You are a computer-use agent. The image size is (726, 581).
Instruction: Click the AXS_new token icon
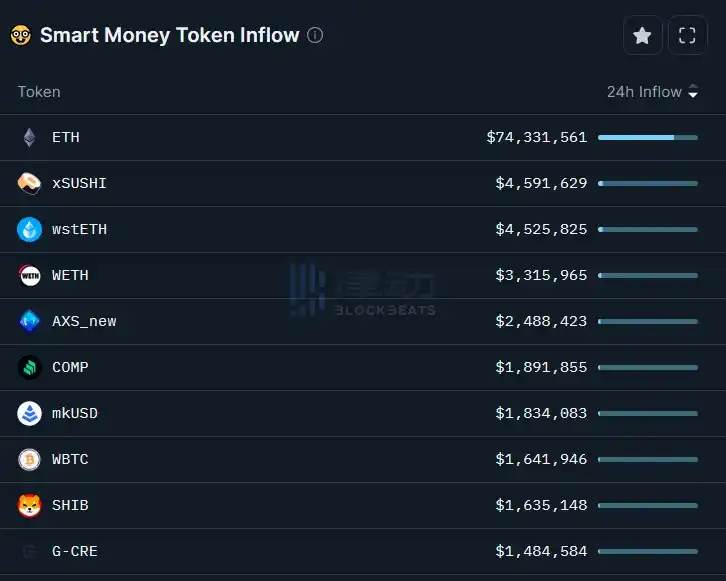[29, 322]
